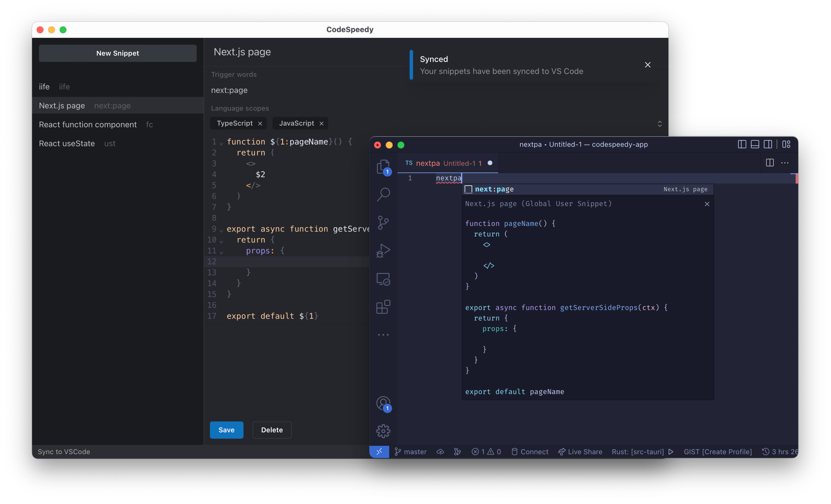831x504 pixels.
Task: Create a New Snippet
Action: pyautogui.click(x=118, y=53)
